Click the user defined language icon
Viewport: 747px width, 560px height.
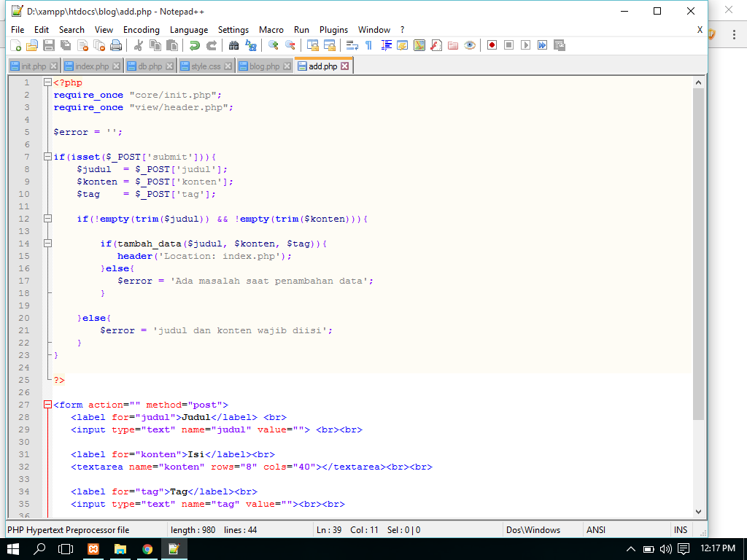403,45
